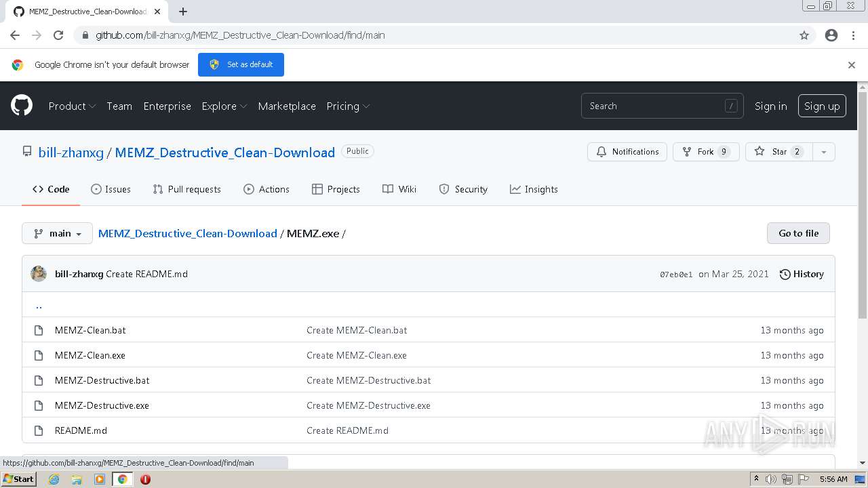Focus the GitHub search field

pos(663,106)
